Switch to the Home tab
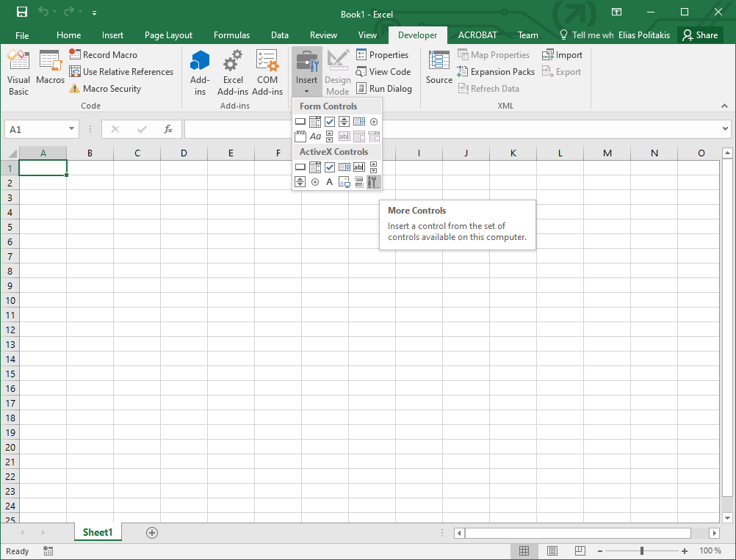 tap(68, 35)
